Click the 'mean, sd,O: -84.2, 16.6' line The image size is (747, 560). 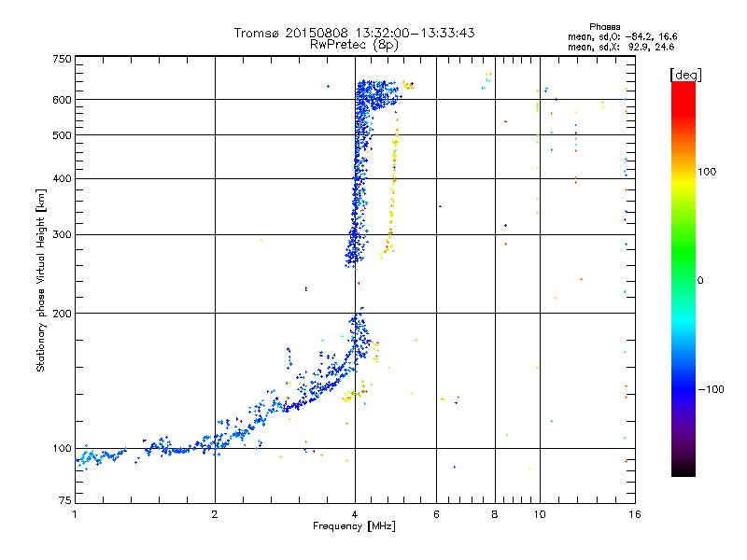(x=622, y=36)
